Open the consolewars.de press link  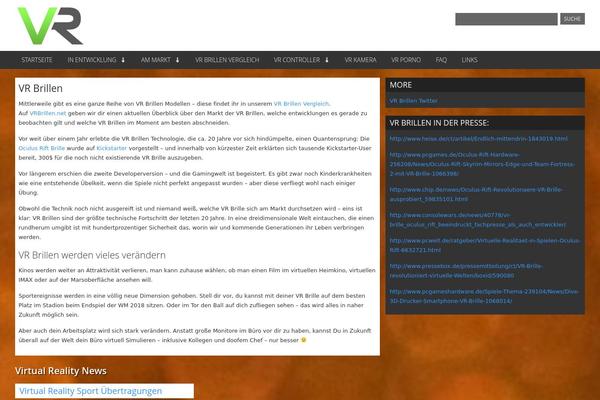(478, 220)
